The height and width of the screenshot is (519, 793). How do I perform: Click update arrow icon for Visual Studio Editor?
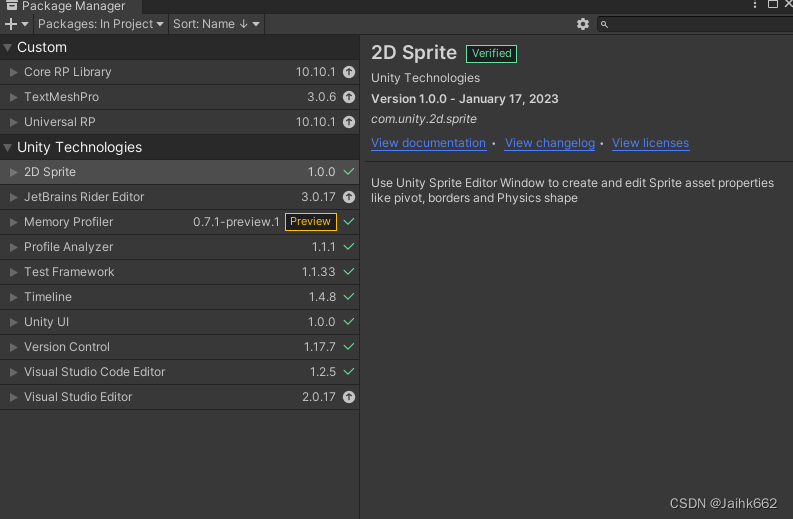point(349,397)
